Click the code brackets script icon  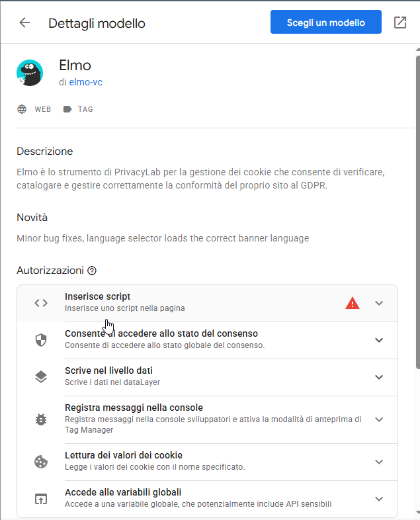[x=41, y=303]
